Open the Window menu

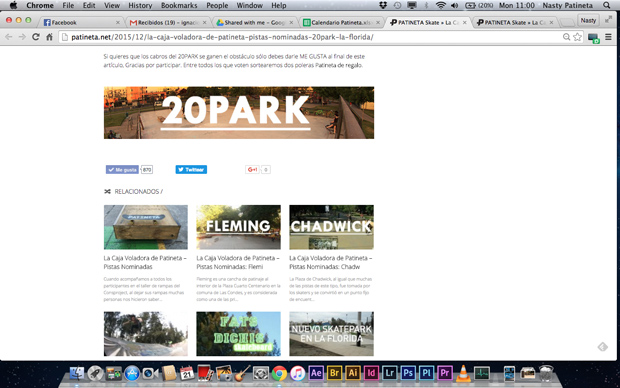coord(250,5)
